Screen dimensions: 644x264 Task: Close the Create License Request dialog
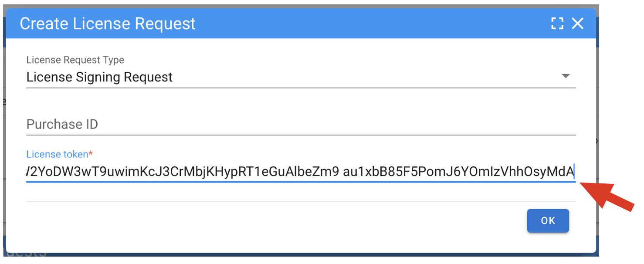(x=578, y=24)
